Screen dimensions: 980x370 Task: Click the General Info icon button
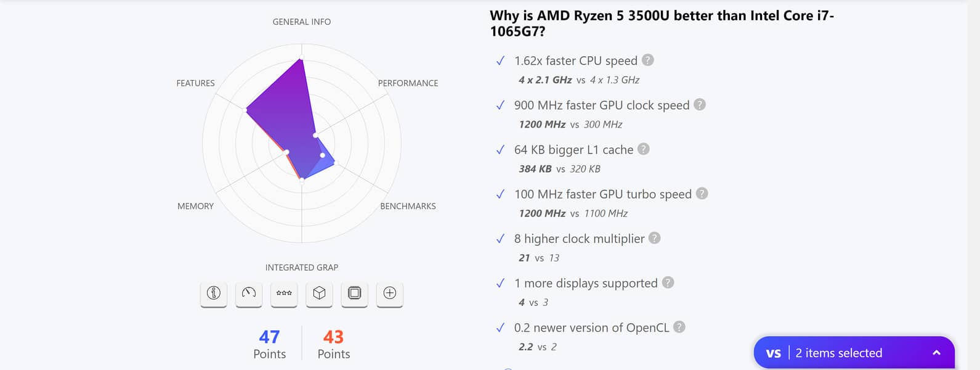point(214,294)
